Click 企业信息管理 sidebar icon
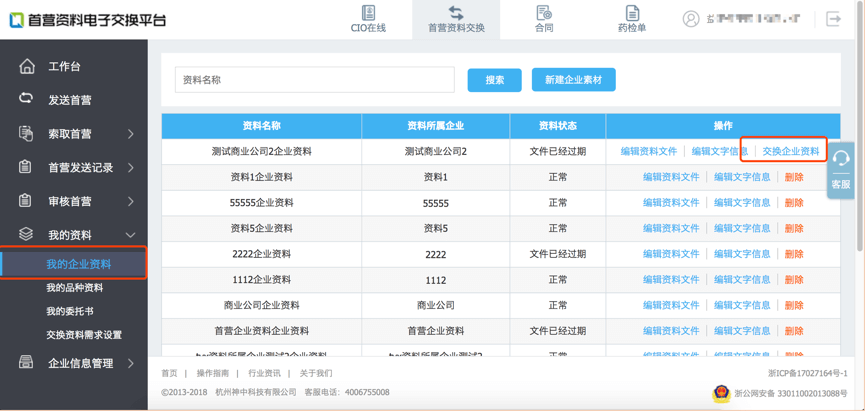 26,362
